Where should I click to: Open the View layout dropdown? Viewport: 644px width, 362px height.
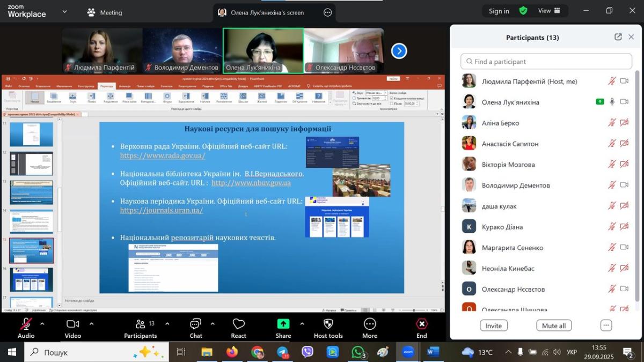pos(549,11)
